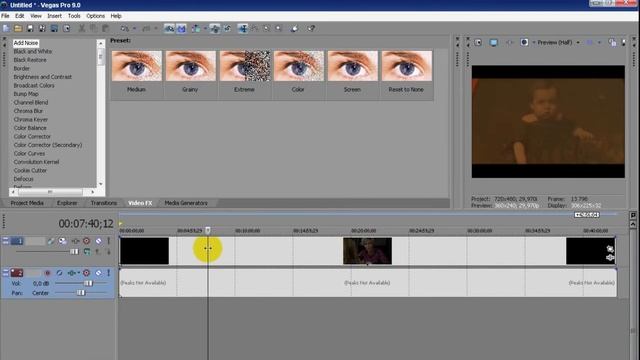Redo the action via toolbar icon
640x360 pixels.
pyautogui.click(x=146, y=29)
